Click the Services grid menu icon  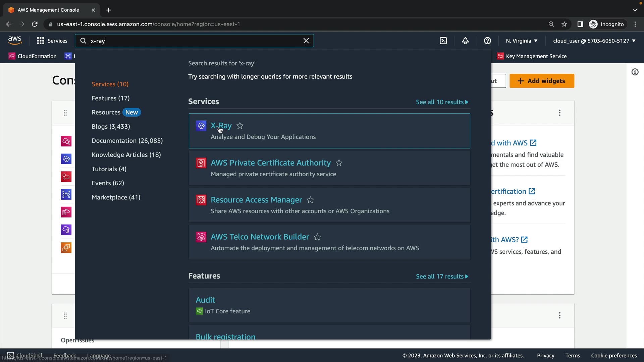pos(41,41)
